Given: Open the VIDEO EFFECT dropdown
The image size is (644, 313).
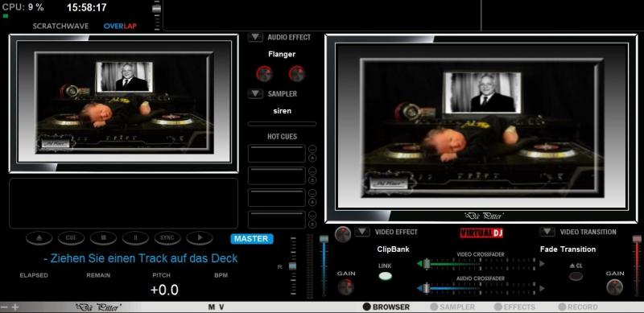Looking at the screenshot, I should (x=362, y=232).
